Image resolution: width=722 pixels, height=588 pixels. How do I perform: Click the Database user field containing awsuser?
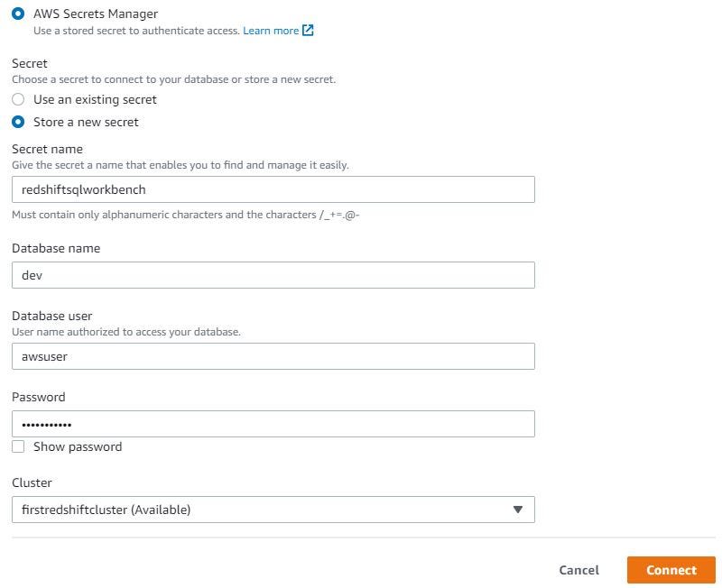273,356
